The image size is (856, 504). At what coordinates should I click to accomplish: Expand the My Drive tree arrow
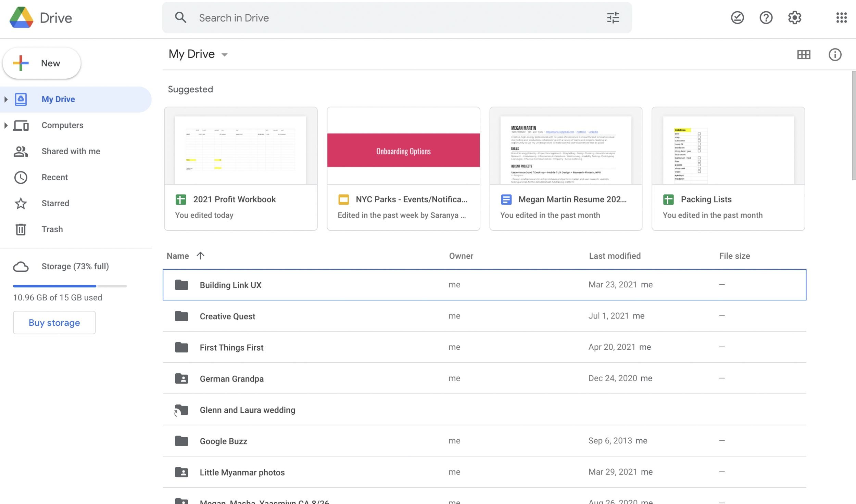tap(6, 99)
